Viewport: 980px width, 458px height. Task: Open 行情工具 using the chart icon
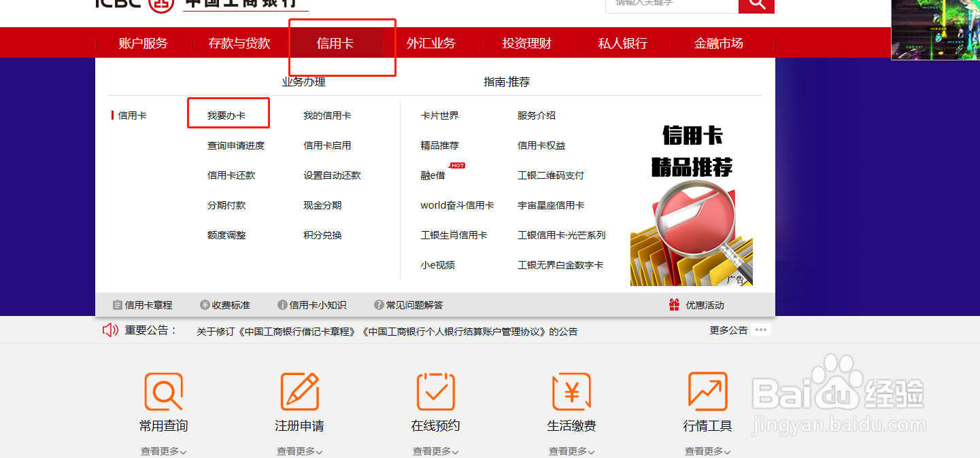707,392
